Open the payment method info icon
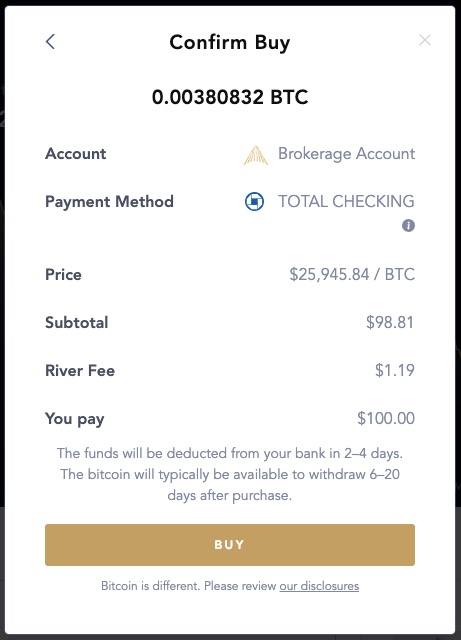The width and height of the screenshot is (461, 640). (408, 225)
